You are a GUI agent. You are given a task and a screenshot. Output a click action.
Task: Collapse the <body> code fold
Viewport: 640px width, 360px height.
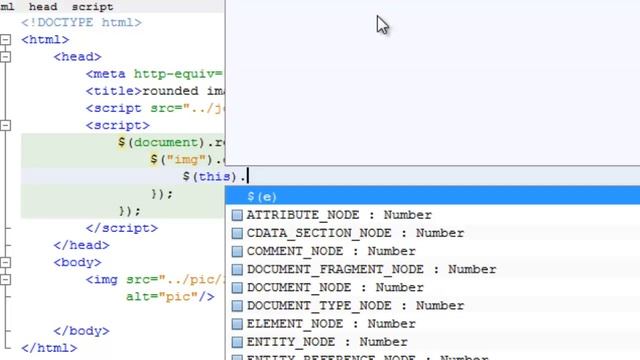(5, 262)
